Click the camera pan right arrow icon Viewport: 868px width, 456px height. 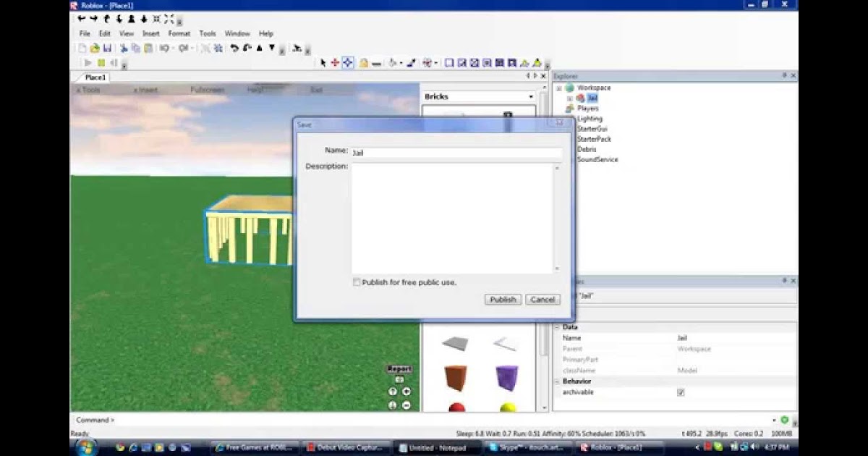pyautogui.click(x=93, y=19)
